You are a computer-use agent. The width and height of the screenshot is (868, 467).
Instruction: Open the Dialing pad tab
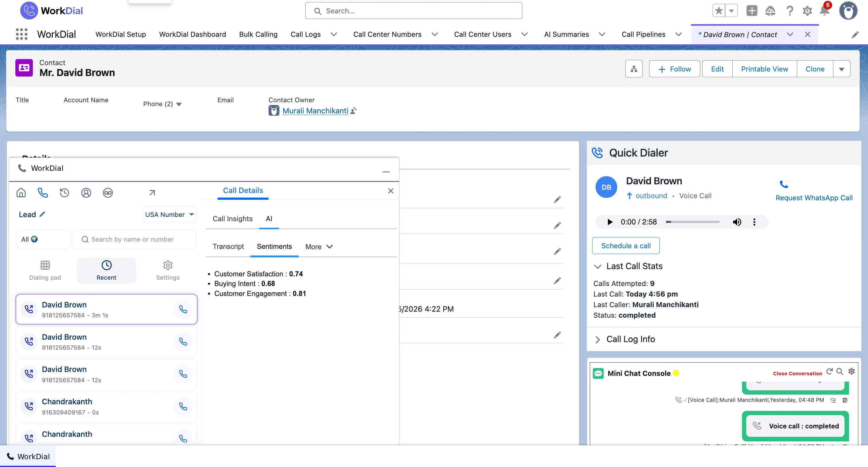click(45, 270)
